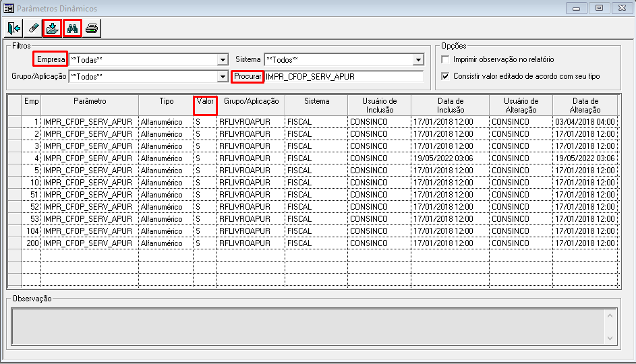Click the Valor column header
Image resolution: width=636 pixels, height=364 pixels.
click(x=205, y=105)
